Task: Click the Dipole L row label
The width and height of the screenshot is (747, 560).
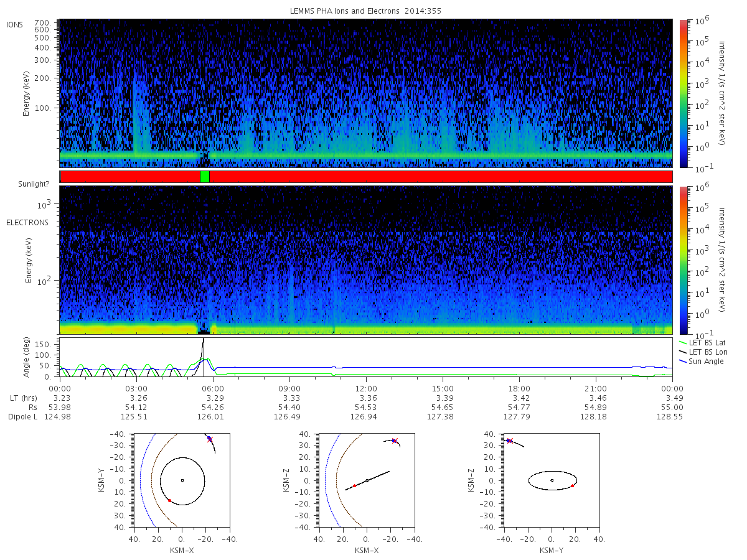Action: click(x=22, y=416)
